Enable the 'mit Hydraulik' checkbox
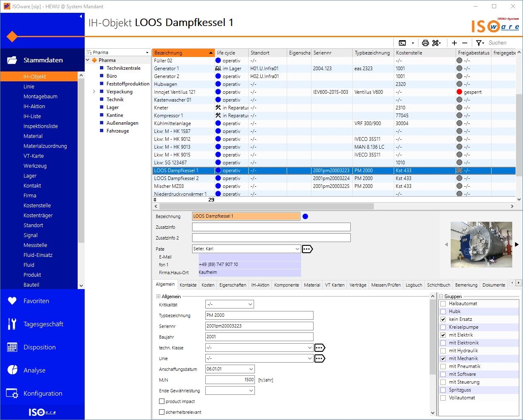 coord(443,351)
